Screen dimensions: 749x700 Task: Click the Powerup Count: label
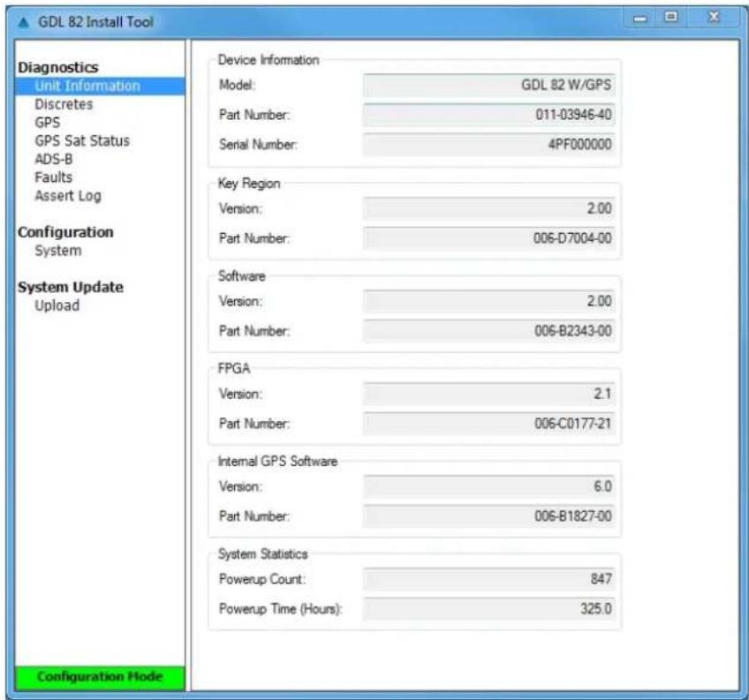click(x=262, y=579)
